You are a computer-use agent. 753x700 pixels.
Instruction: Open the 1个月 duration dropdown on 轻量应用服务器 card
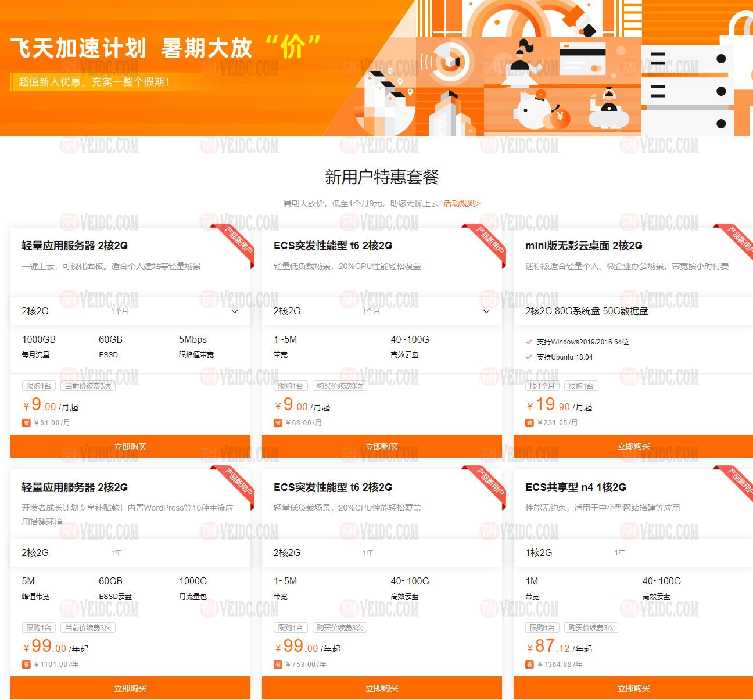(235, 311)
